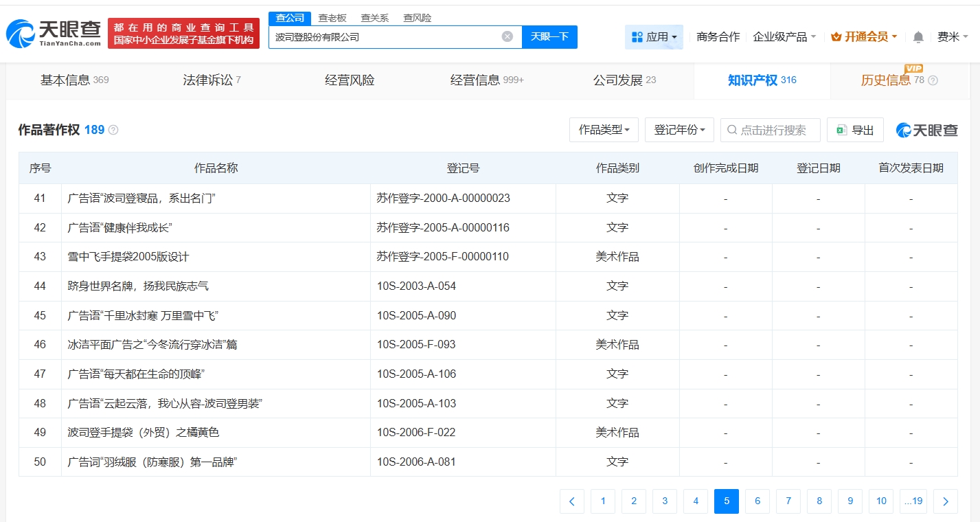This screenshot has width=980, height=522.
Task: Click the 点击进行搜索 search field
Action: pyautogui.click(x=773, y=130)
